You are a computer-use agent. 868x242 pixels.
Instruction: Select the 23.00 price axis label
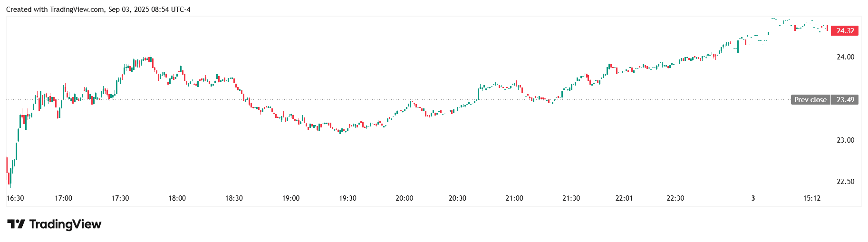845,140
